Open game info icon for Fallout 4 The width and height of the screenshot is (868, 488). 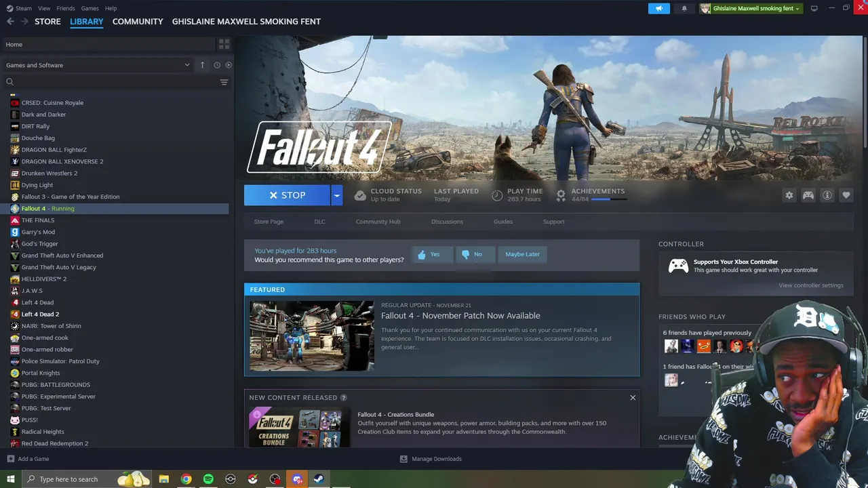827,195
